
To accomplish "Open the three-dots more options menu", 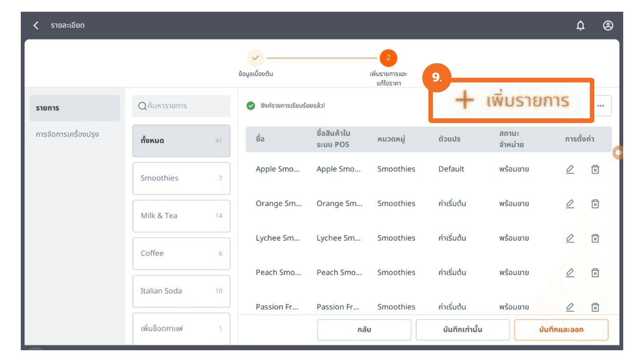I will tap(601, 106).
